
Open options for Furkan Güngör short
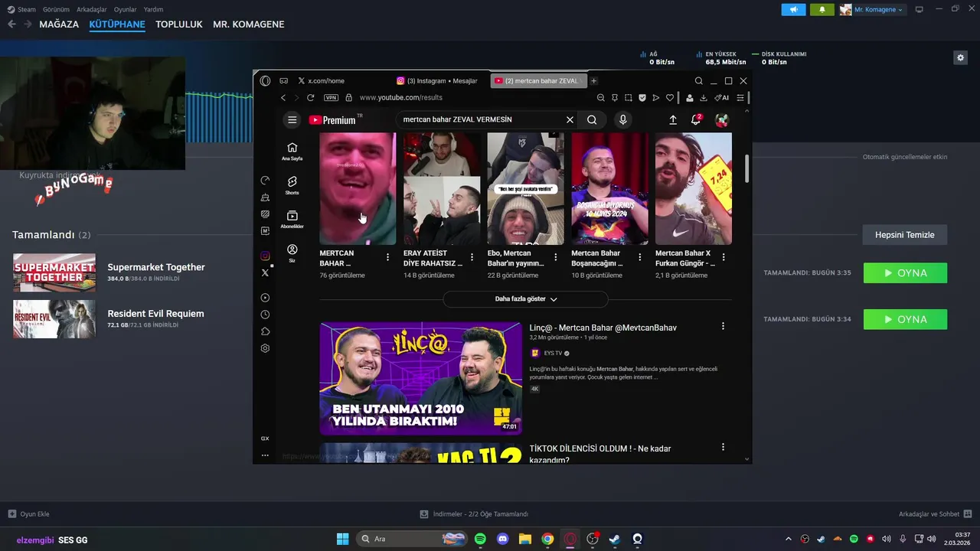pyautogui.click(x=724, y=257)
